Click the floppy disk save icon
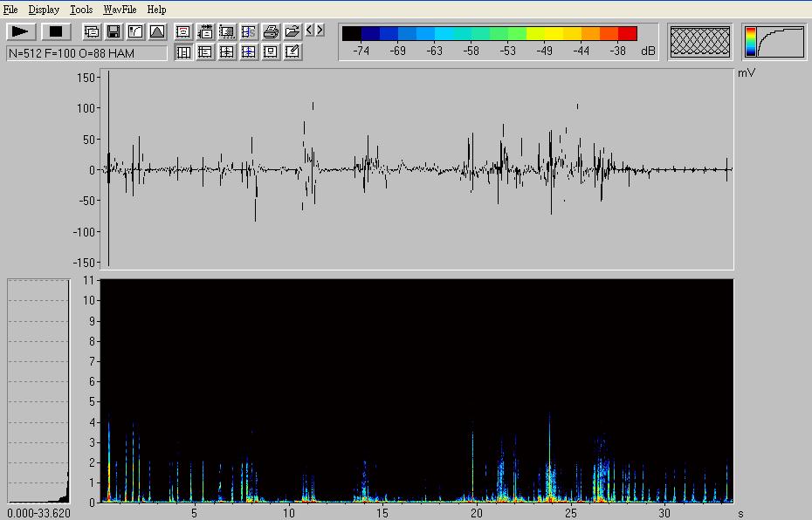The height and width of the screenshot is (520, 812). pos(114,32)
